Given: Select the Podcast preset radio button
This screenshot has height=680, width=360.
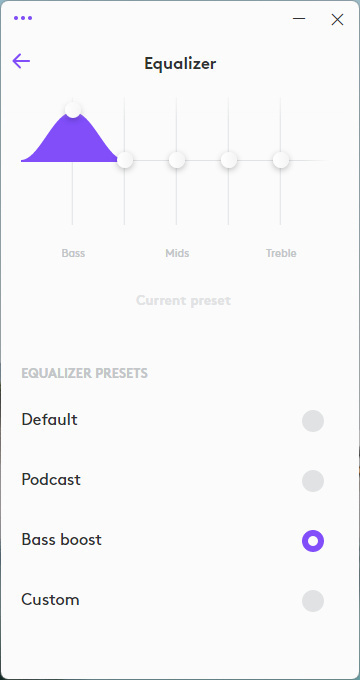Looking at the screenshot, I should tap(313, 481).
